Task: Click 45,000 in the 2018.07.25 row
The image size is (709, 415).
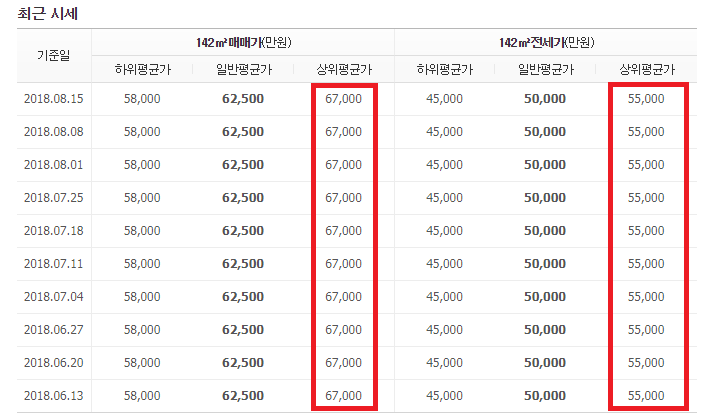Action: 444,198
